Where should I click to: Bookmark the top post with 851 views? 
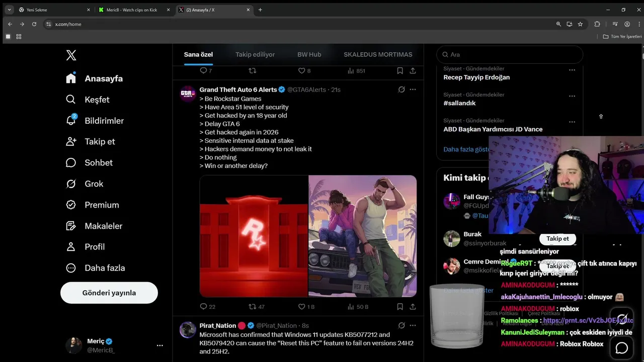tap(400, 71)
